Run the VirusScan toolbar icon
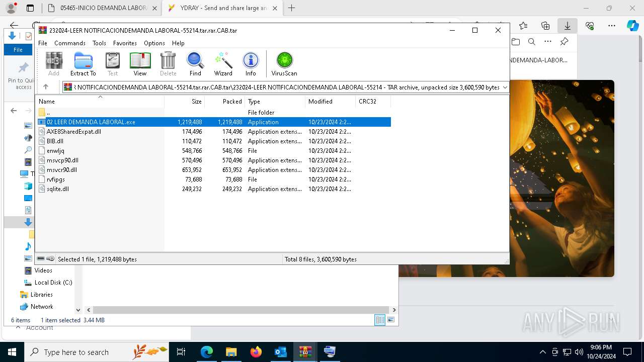The height and width of the screenshot is (362, 644). pos(284,64)
